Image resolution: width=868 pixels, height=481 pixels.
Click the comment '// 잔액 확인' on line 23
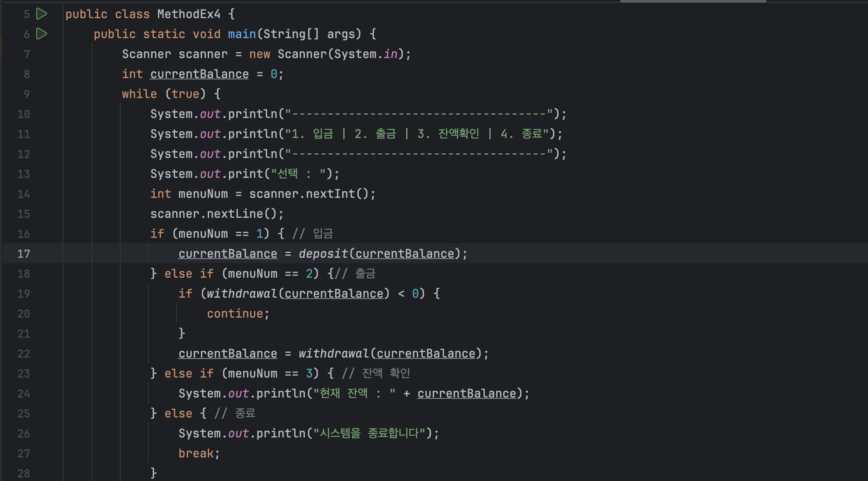[376, 373]
